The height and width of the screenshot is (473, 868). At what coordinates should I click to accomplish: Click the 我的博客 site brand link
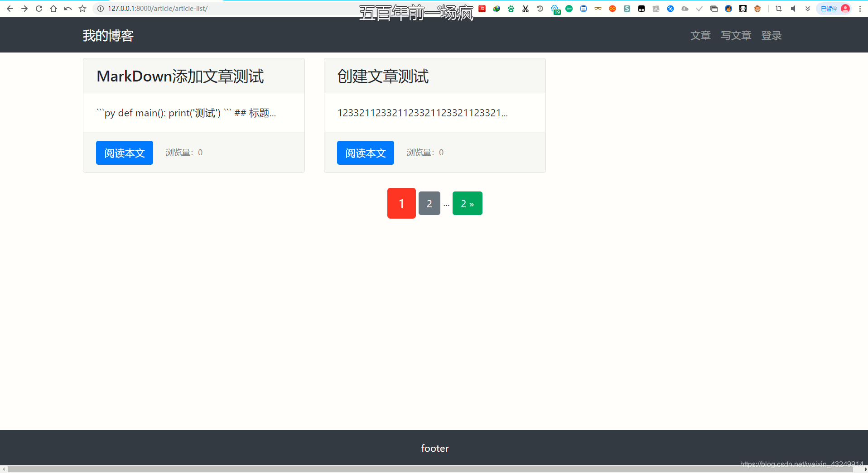[x=108, y=35]
